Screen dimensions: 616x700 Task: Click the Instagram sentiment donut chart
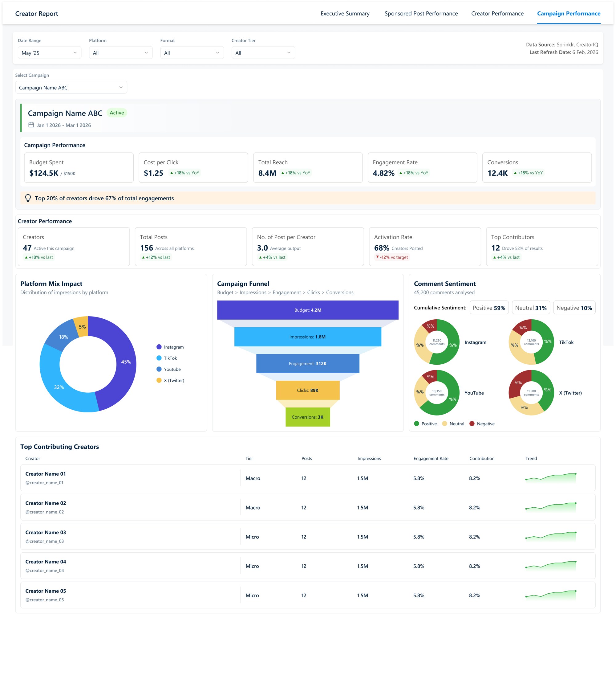(437, 342)
